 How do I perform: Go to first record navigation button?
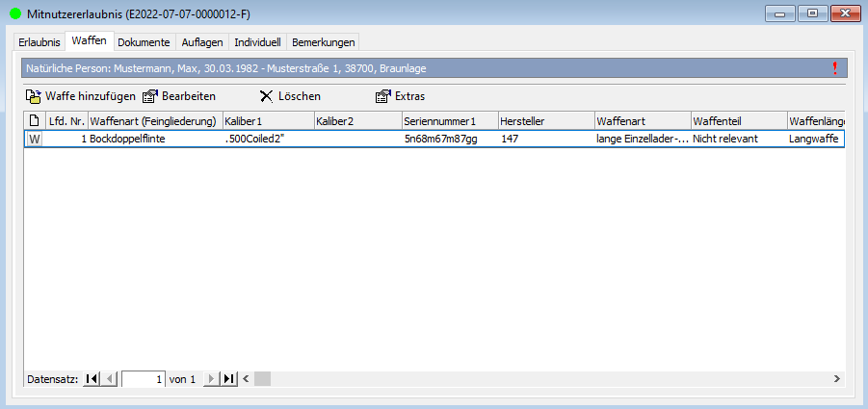click(x=92, y=379)
